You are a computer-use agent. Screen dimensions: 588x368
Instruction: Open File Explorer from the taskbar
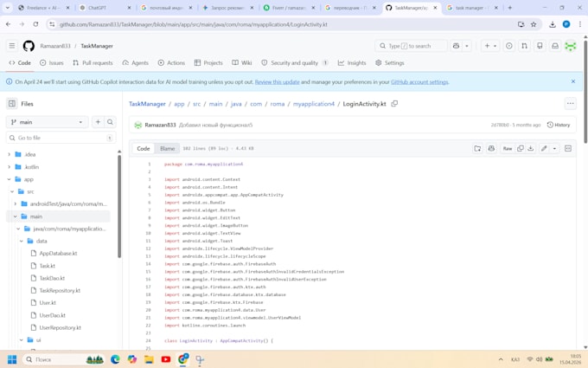tap(149, 359)
